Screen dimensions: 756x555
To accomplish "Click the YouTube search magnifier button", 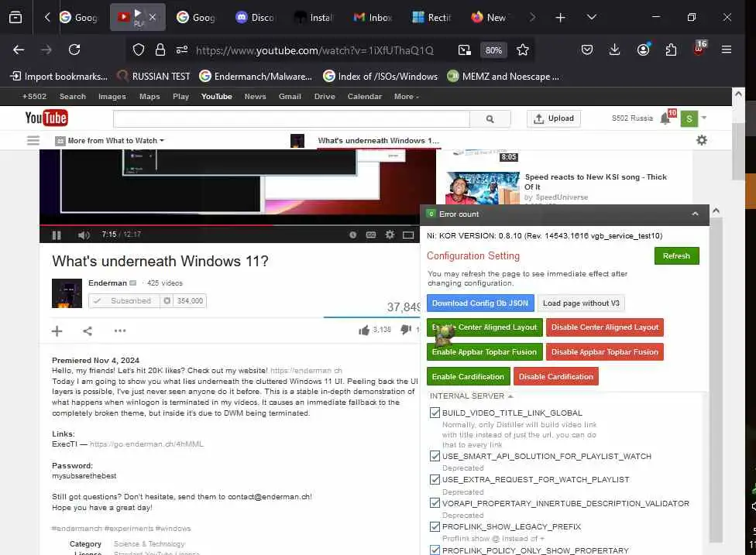I will 490,118.
